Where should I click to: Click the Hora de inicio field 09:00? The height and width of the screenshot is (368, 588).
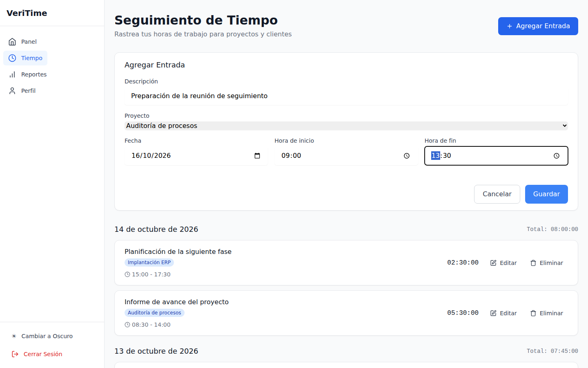tap(346, 156)
